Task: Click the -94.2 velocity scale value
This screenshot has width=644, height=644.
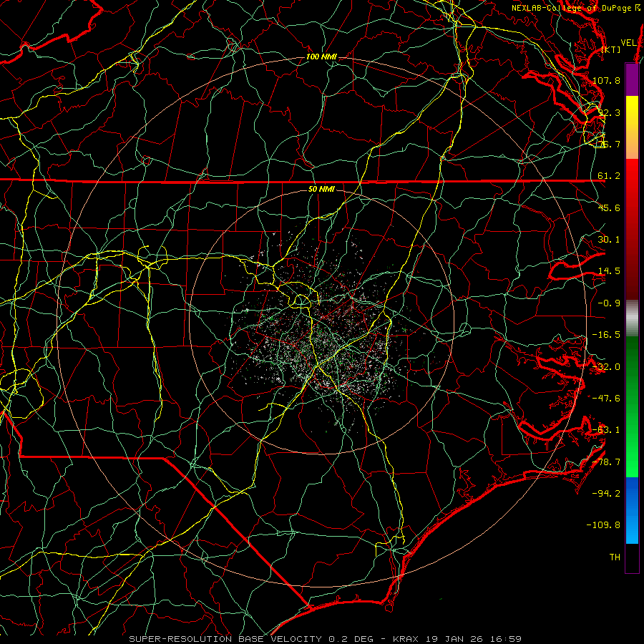Action: pyautogui.click(x=606, y=493)
